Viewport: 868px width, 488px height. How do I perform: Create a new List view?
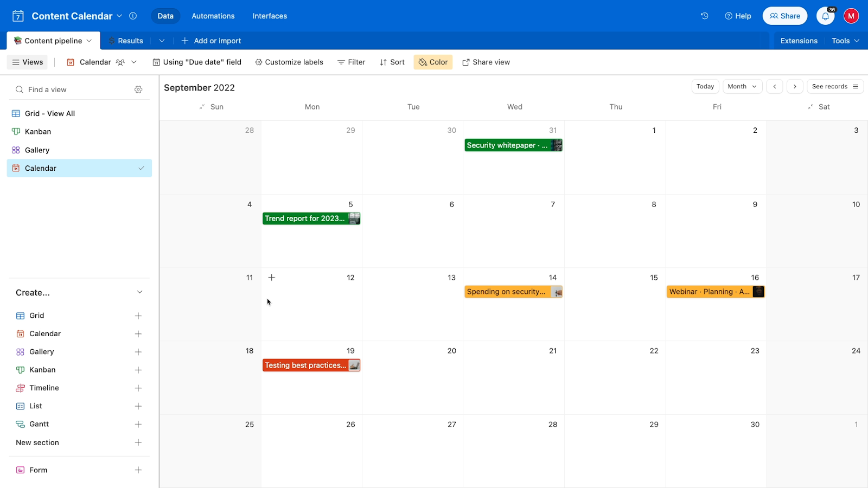coord(138,406)
